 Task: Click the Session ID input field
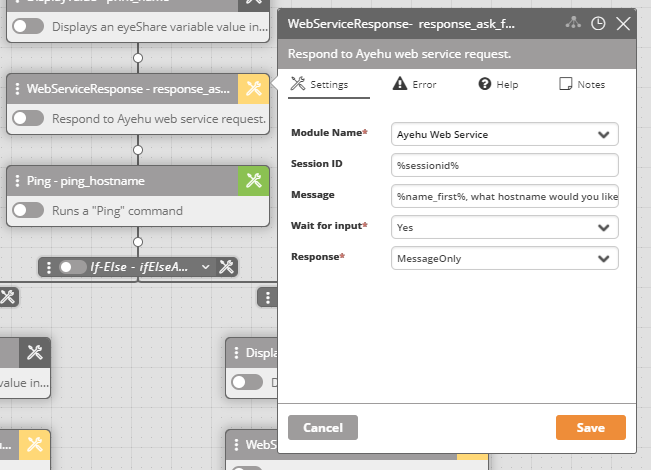click(x=504, y=165)
